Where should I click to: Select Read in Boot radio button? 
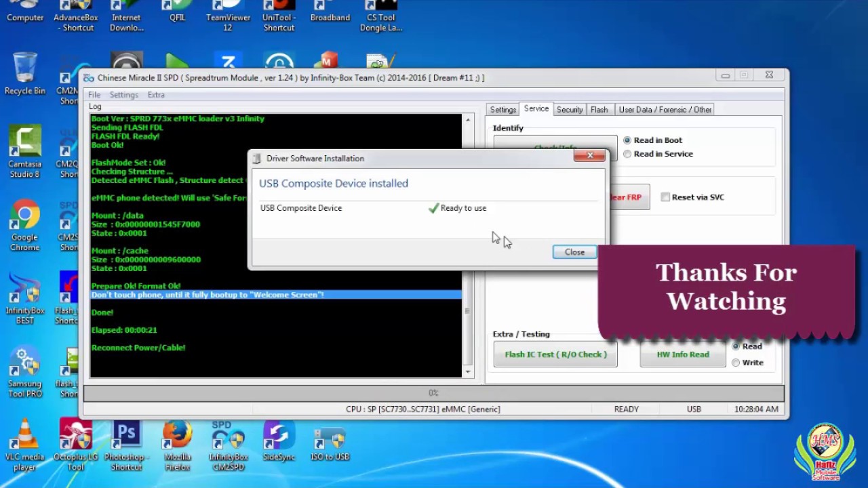pos(627,140)
